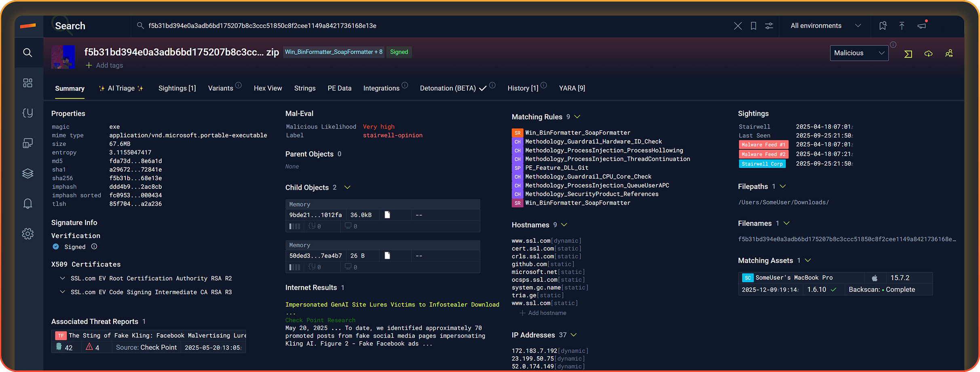
Task: Click the file identicon thumbnail
Action: pyautogui.click(x=63, y=57)
